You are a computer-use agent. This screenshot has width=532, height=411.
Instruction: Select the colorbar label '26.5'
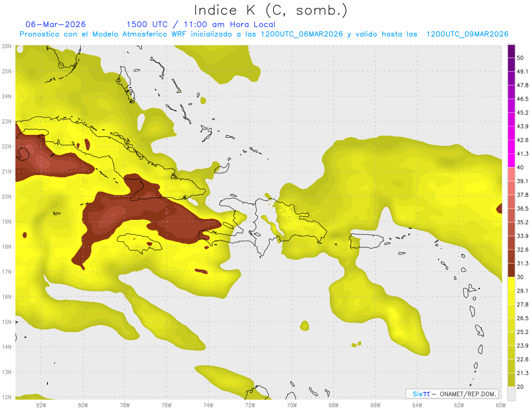(523, 318)
